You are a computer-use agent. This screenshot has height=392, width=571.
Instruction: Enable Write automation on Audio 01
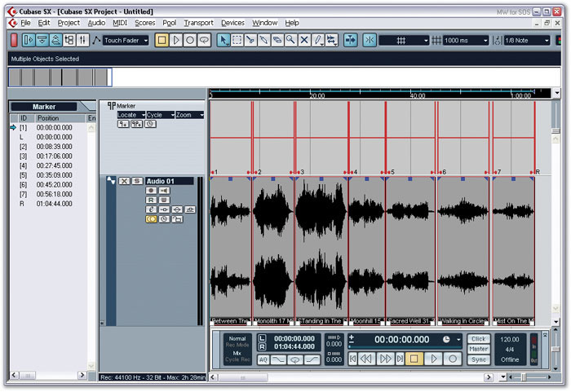(x=164, y=200)
